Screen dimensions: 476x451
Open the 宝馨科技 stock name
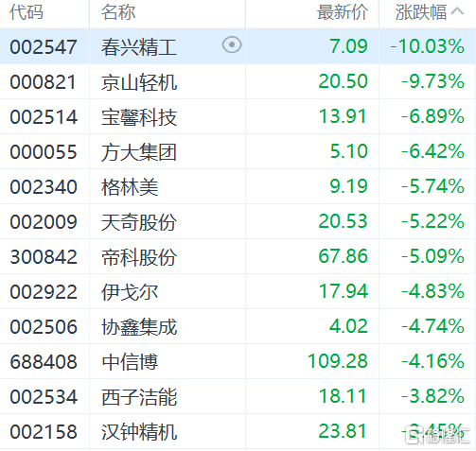pyautogui.click(x=139, y=117)
